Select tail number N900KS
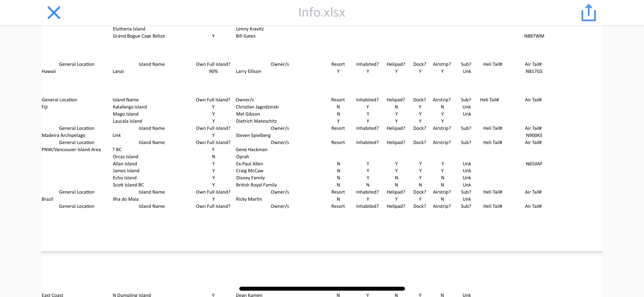 [x=534, y=135]
